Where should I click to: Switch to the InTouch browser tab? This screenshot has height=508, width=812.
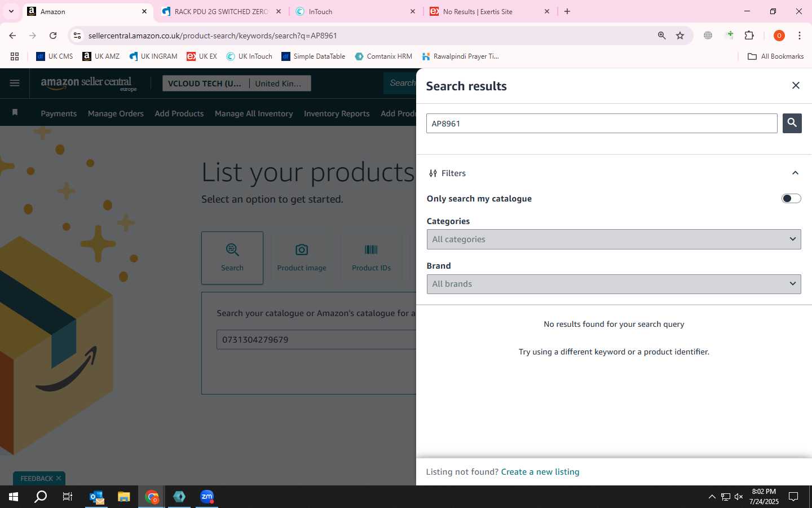coord(356,11)
